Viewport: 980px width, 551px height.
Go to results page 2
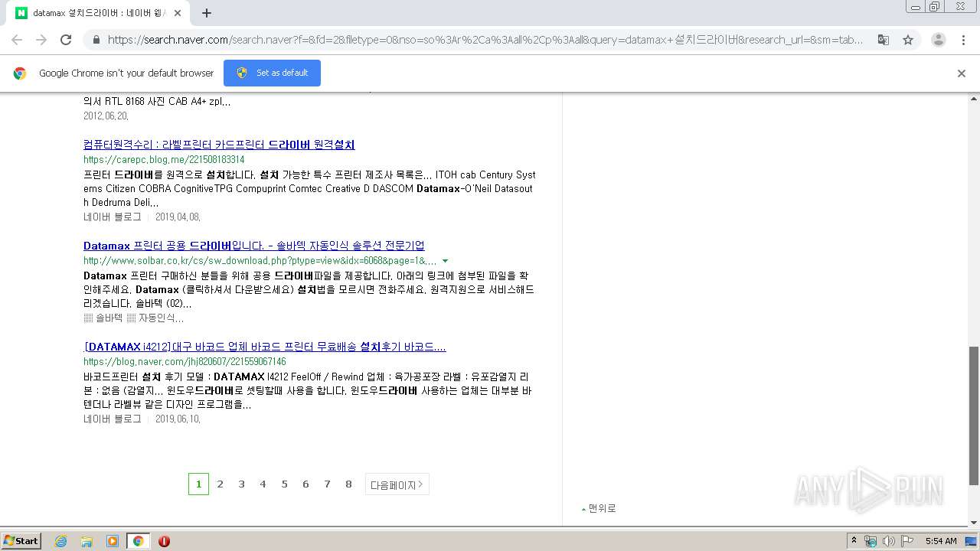pos(220,484)
